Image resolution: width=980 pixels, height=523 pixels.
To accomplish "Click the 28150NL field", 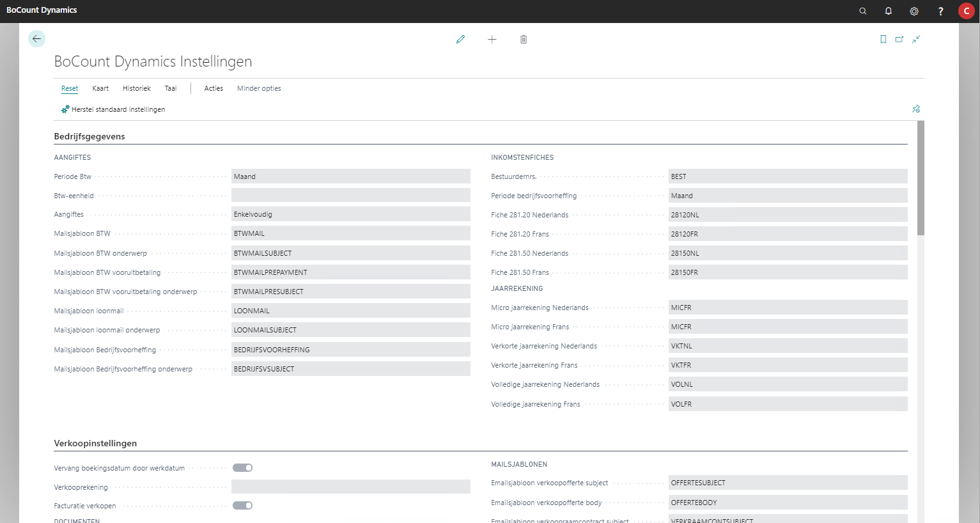I will 788,253.
